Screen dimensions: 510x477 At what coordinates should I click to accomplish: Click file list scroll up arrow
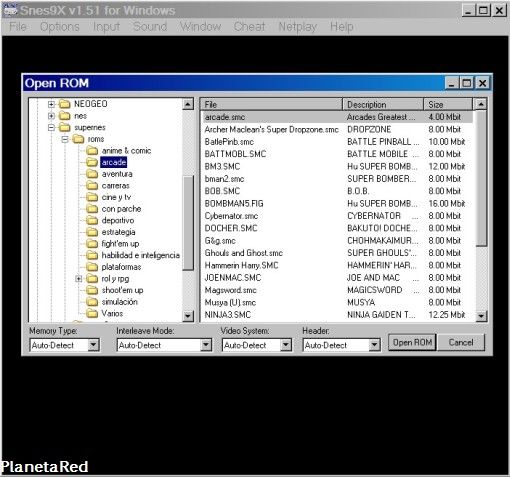(x=481, y=104)
